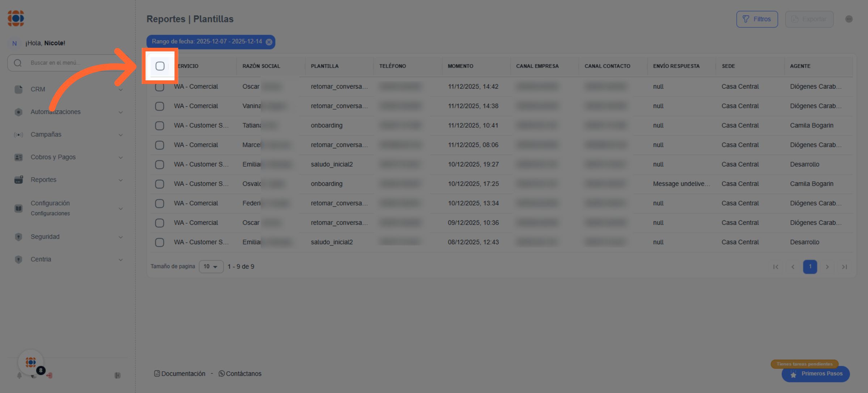
Task: Toggle the select-all header checkbox
Action: (160, 66)
